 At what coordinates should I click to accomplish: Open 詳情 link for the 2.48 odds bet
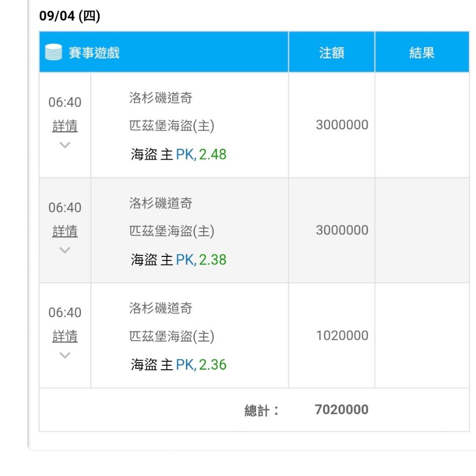click(x=65, y=126)
